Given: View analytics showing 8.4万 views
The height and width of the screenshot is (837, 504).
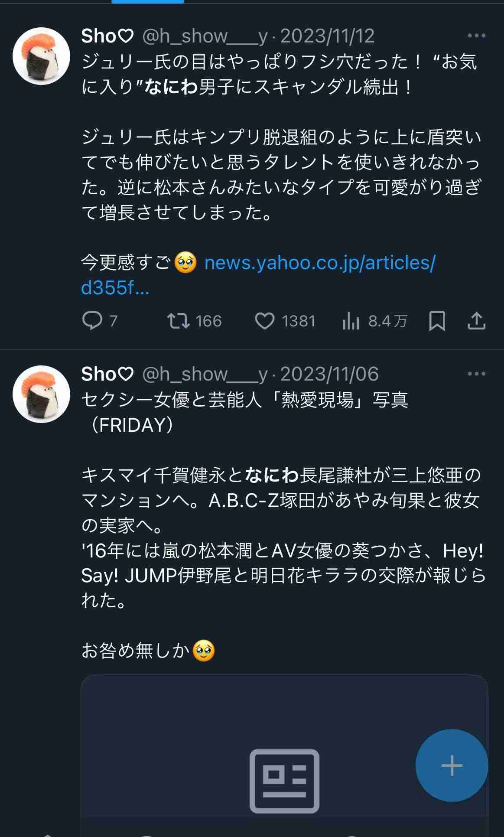Looking at the screenshot, I should coord(351,321).
